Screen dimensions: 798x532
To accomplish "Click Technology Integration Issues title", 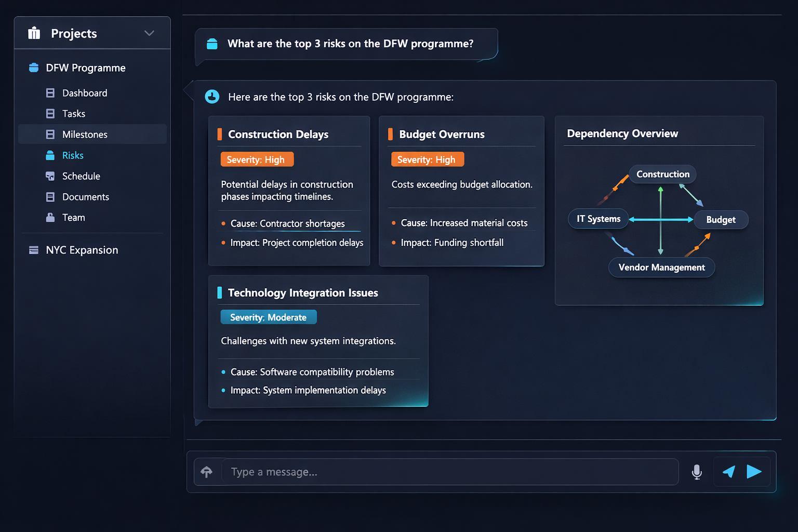I will pos(303,292).
